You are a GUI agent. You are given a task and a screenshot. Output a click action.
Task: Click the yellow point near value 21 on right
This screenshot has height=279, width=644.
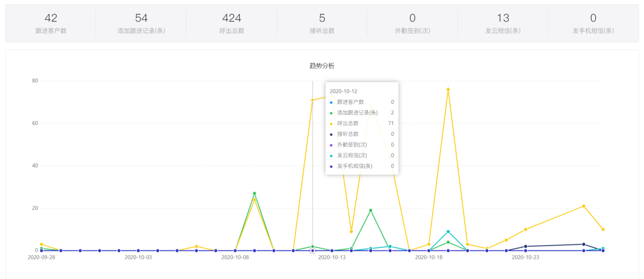583,206
